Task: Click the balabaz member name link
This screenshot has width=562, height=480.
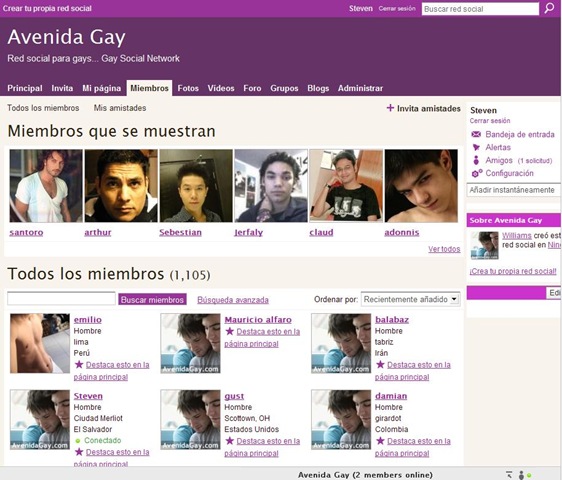Action: (392, 319)
